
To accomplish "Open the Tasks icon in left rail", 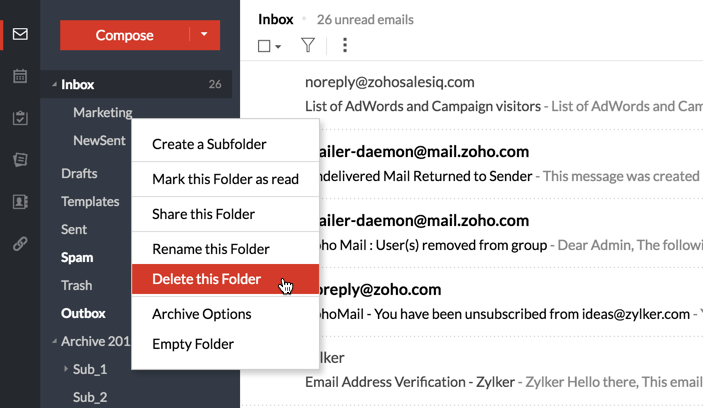I will coord(20,118).
